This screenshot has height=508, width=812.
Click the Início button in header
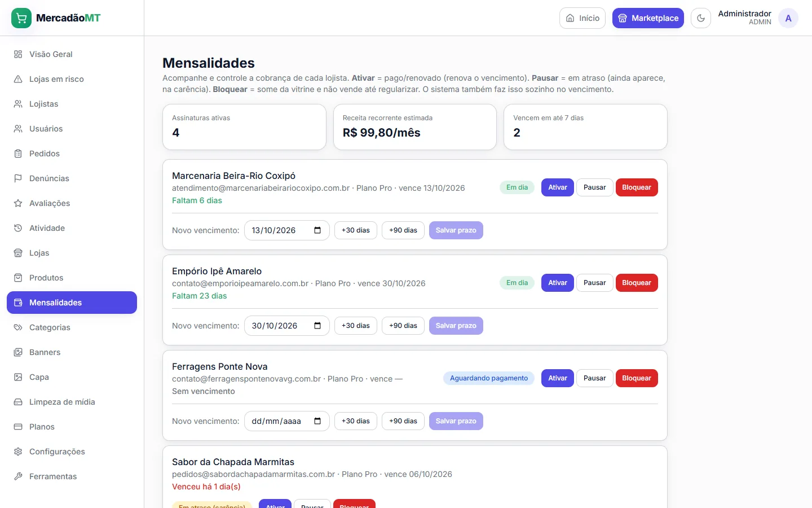(x=582, y=18)
